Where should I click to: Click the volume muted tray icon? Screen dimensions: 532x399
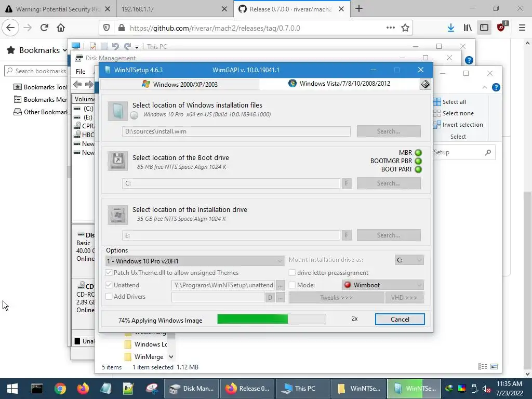pyautogui.click(x=486, y=389)
